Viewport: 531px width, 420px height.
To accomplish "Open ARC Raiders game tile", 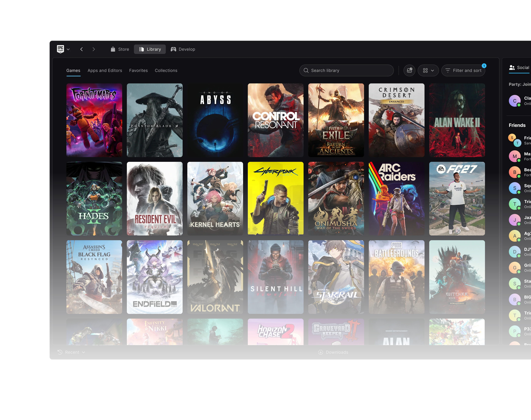I will point(397,199).
